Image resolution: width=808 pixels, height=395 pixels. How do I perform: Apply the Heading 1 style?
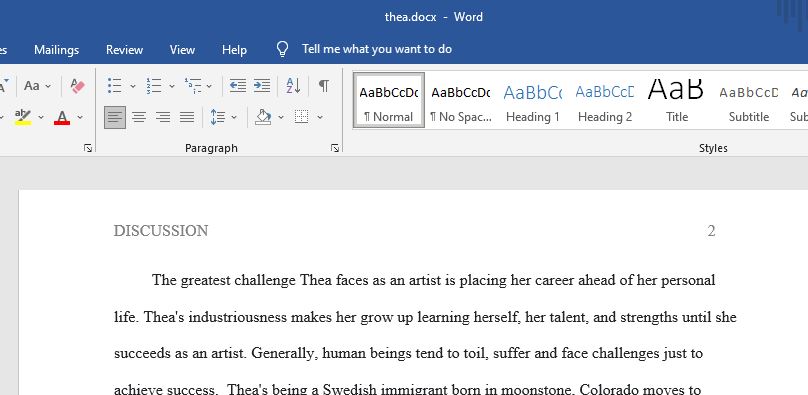[x=533, y=100]
